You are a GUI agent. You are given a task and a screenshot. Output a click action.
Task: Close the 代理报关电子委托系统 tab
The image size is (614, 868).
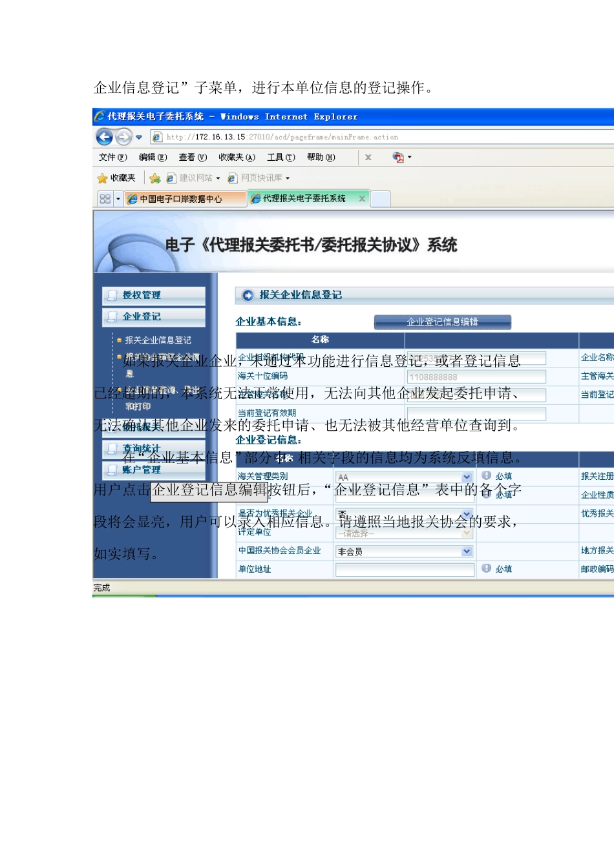[x=362, y=198]
